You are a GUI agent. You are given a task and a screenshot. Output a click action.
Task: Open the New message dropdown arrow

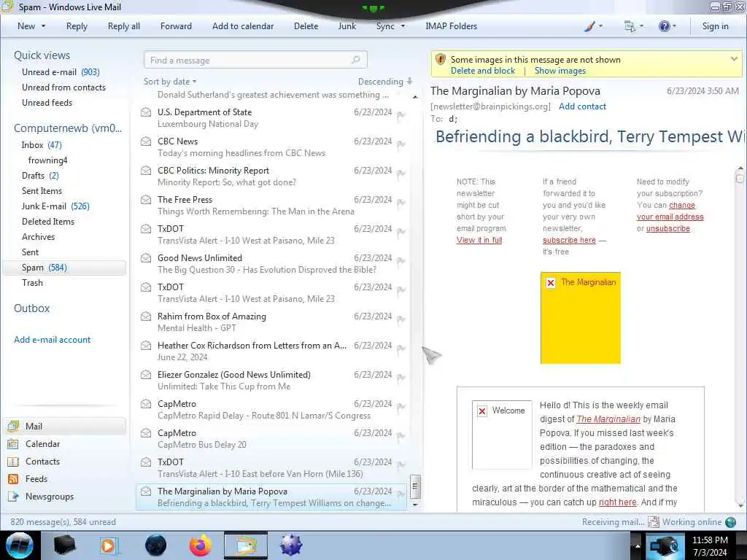pyautogui.click(x=43, y=26)
